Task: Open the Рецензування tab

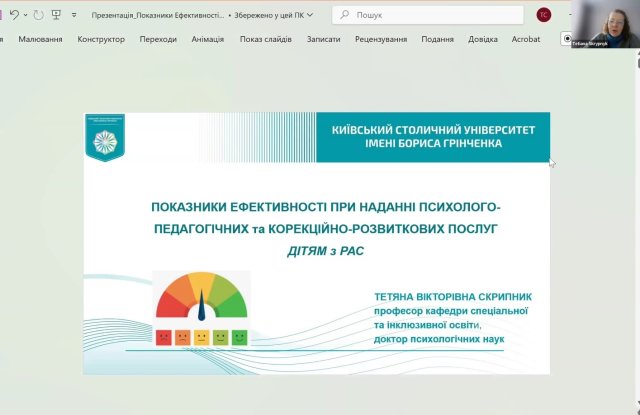Action: [x=381, y=39]
